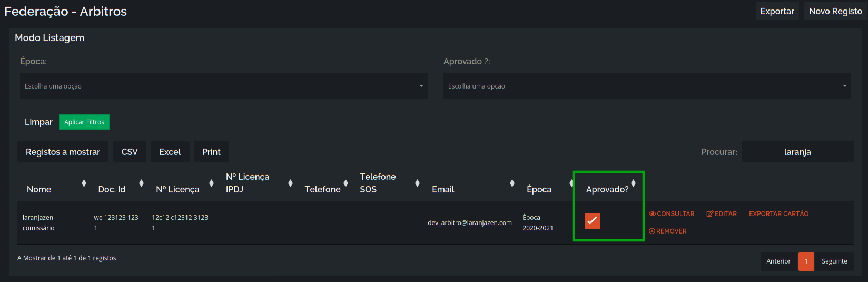Click the circled X icon beside REMOVER
Viewport: 868px width, 282px height.
(x=652, y=231)
